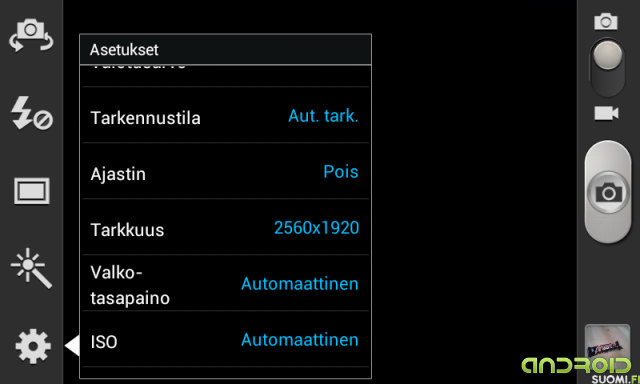Select the still camera mode icon
Image resolution: width=640 pixels, height=384 pixels.
[606, 21]
